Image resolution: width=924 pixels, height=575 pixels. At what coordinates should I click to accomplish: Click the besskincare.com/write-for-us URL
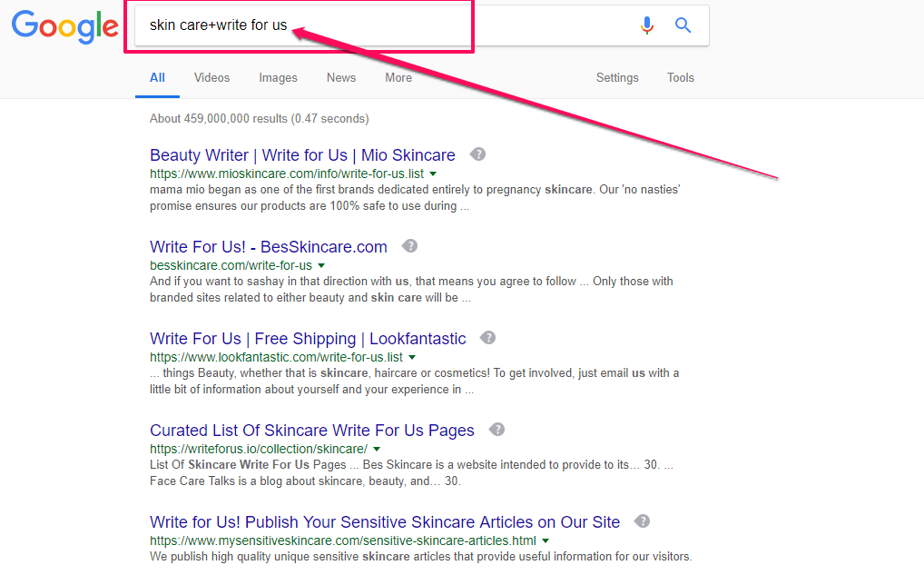pos(231,265)
